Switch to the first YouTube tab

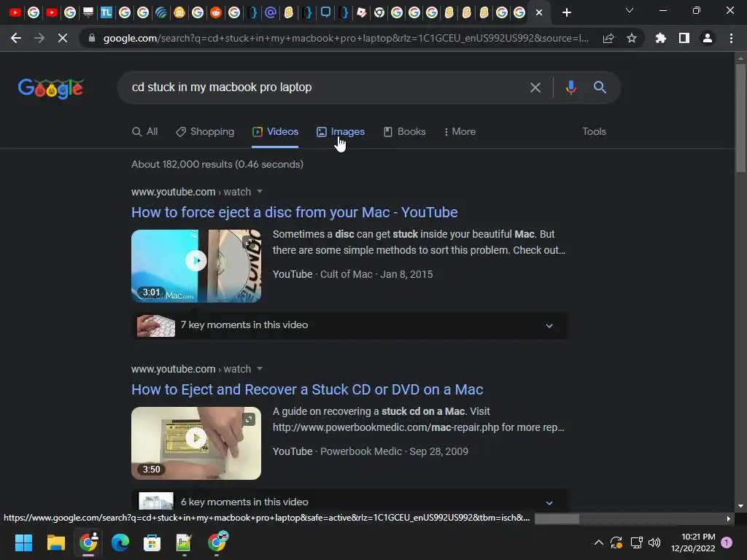15,12
